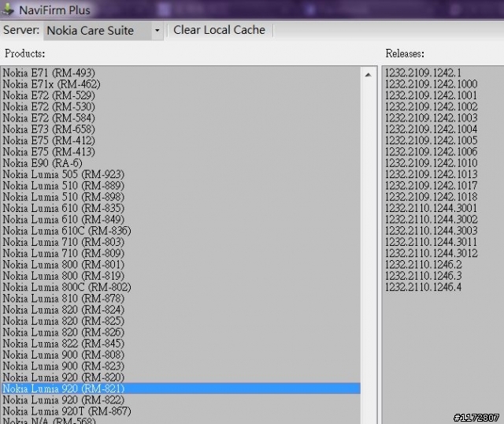This screenshot has width=504, height=424.
Task: Choose release 1232.2109.1242.1003
Action: tap(431, 117)
